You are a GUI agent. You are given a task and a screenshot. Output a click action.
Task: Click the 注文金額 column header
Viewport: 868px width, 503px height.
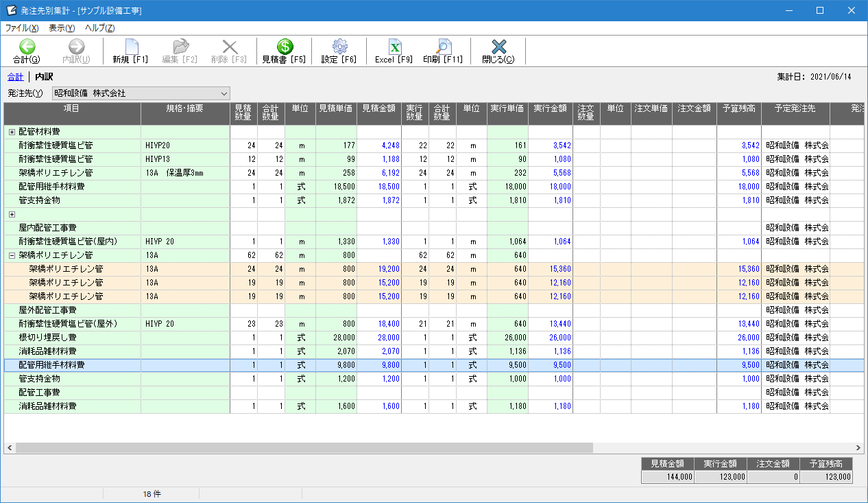coord(695,114)
